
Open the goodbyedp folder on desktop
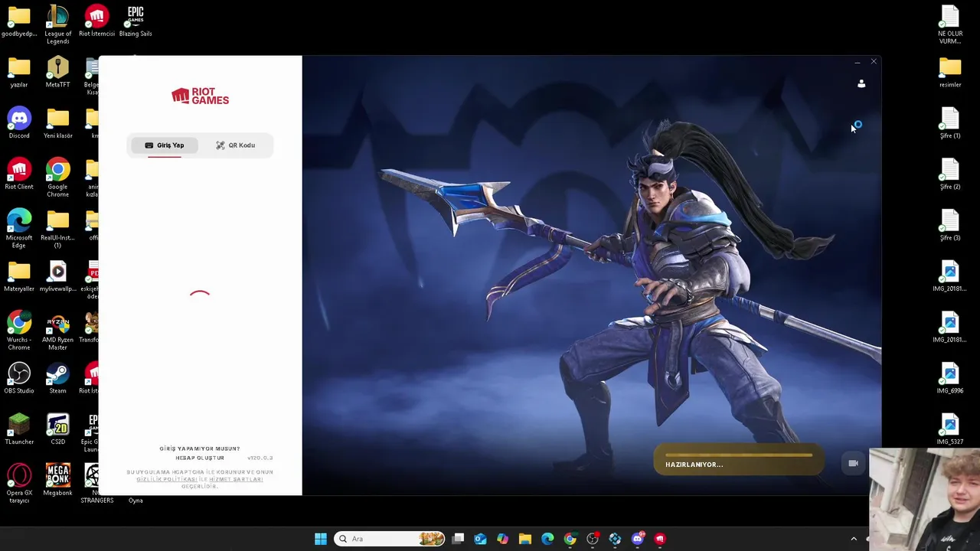pyautogui.click(x=19, y=21)
